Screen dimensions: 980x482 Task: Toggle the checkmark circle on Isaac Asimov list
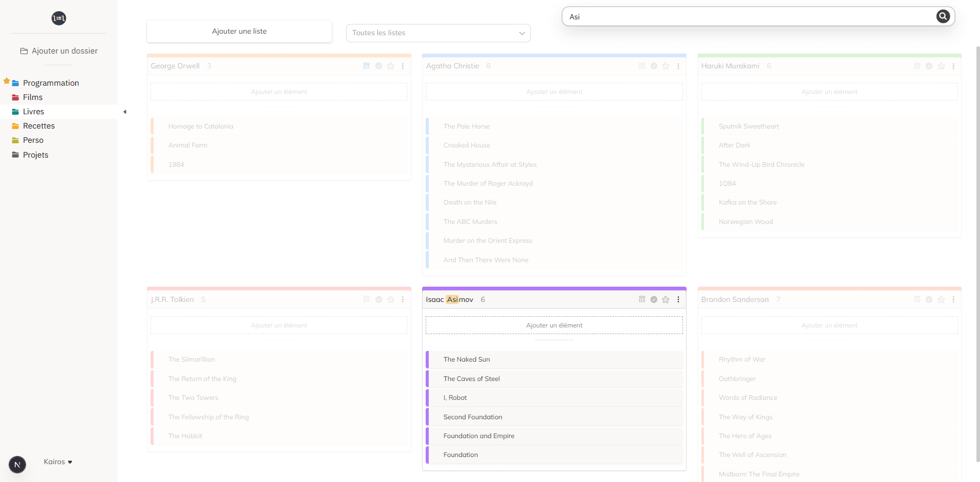tap(654, 299)
